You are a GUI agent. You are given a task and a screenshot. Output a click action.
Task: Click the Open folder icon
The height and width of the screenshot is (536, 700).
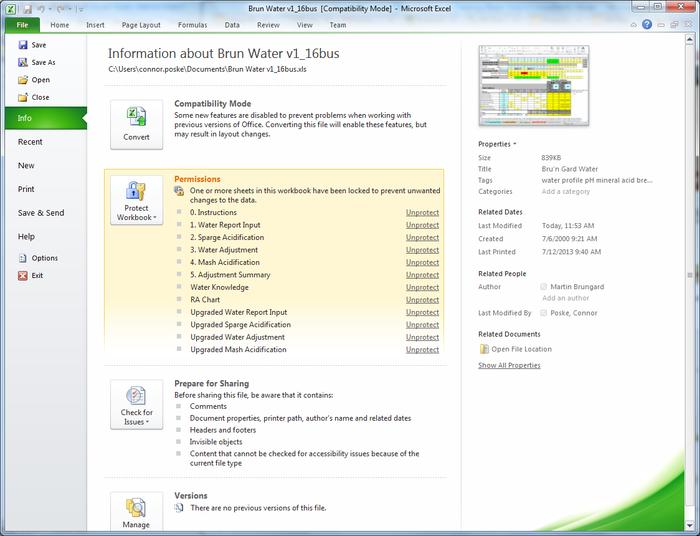point(23,80)
